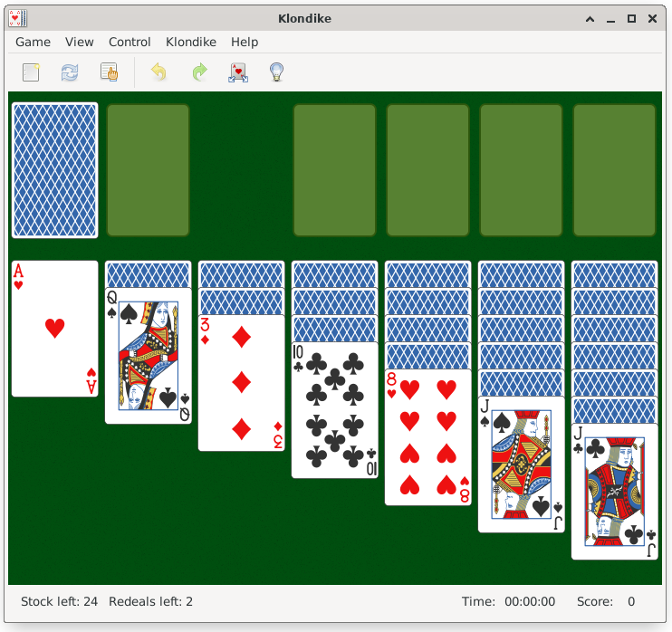
Task: Click the Restart game toolbar icon
Action: pyautogui.click(x=70, y=72)
